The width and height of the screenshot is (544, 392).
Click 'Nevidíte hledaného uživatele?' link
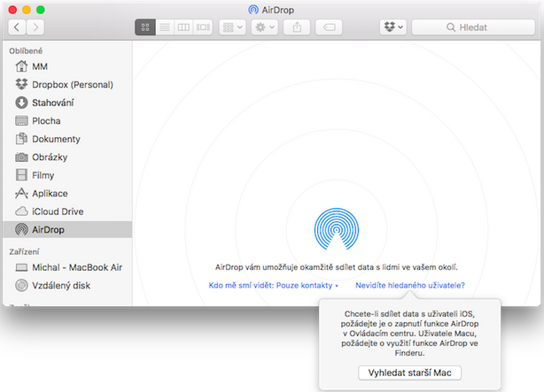[x=410, y=285]
